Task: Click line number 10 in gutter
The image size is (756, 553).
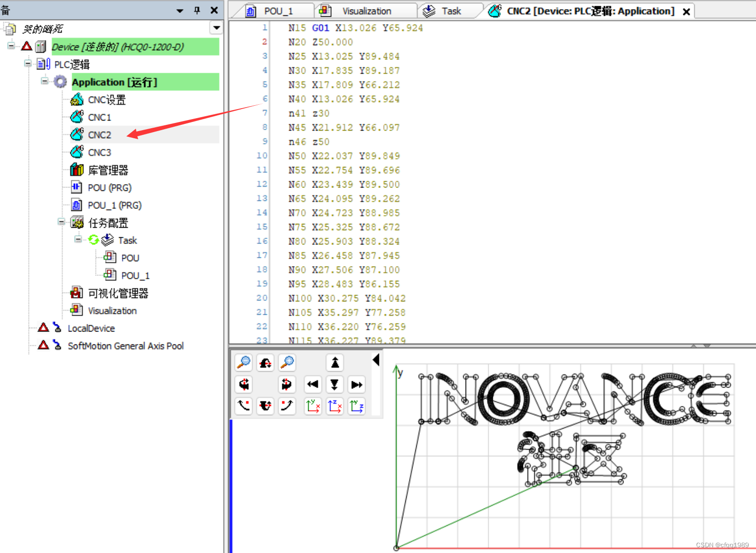Action: click(x=262, y=155)
